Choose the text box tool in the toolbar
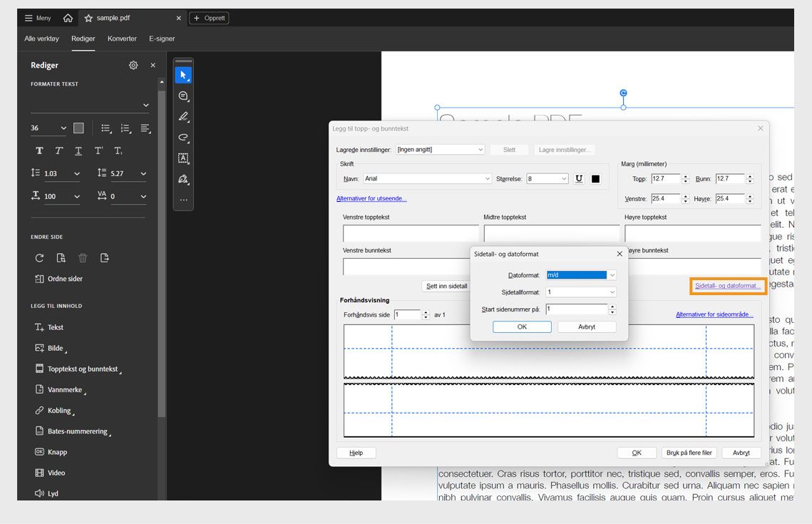The height and width of the screenshot is (524, 812). [x=183, y=158]
